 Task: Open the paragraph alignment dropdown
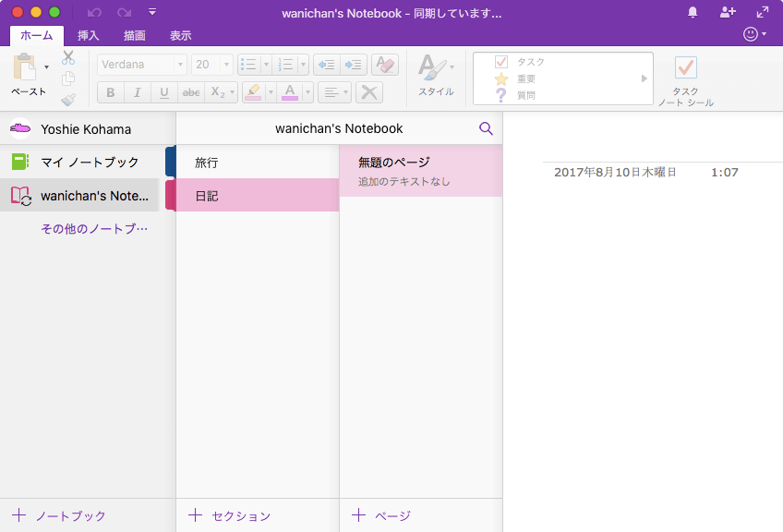click(334, 92)
